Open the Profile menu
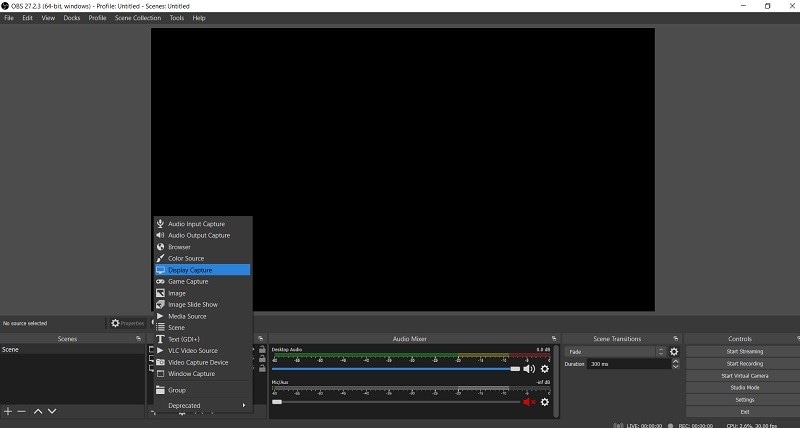 click(x=97, y=18)
